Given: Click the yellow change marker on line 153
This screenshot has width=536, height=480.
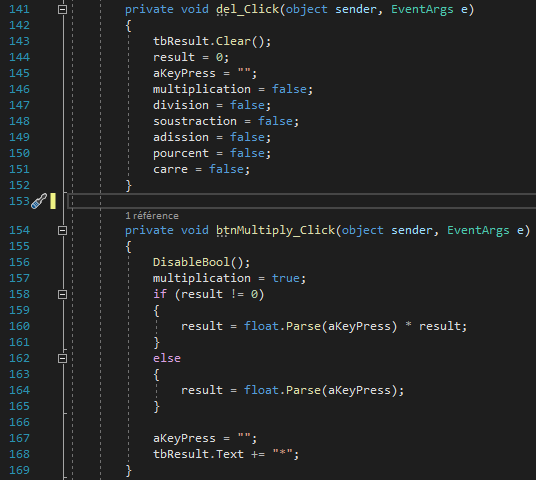Looking at the screenshot, I should 53,201.
